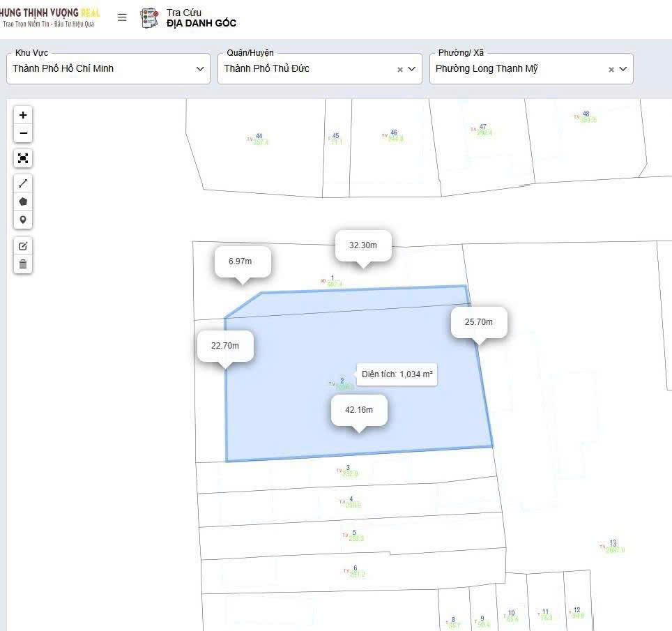Select the draw polygon tool
The image size is (672, 631).
pos(23,202)
